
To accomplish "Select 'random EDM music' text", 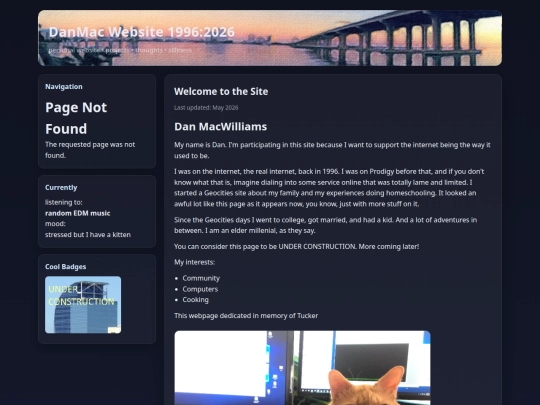I will [x=77, y=213].
